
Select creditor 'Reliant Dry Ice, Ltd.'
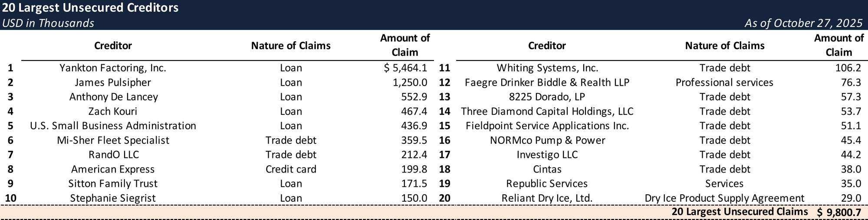(x=547, y=198)
